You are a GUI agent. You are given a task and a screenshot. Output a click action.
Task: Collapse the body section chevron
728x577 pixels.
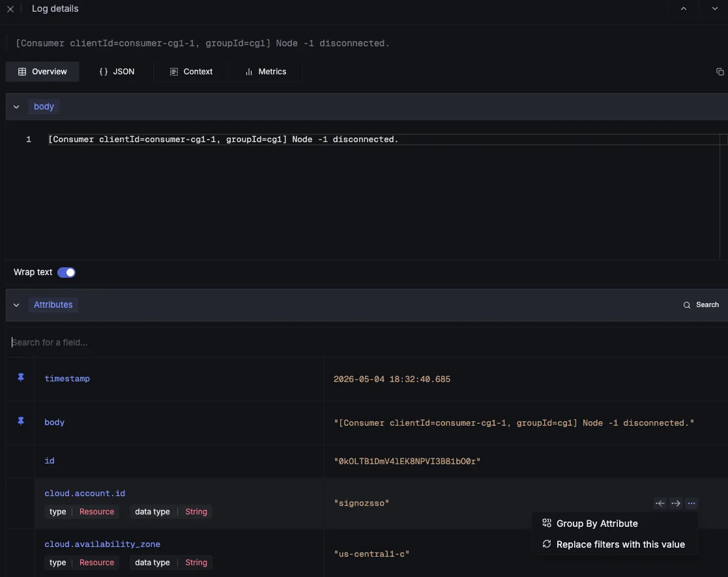click(x=16, y=107)
